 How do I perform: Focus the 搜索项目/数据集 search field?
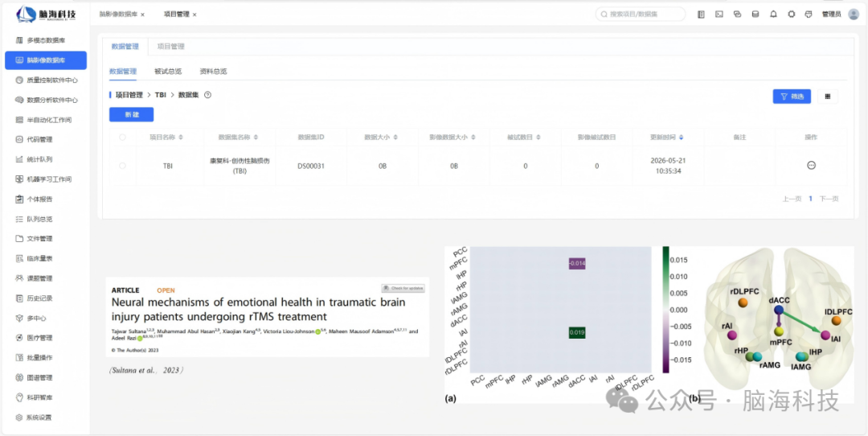(x=641, y=14)
